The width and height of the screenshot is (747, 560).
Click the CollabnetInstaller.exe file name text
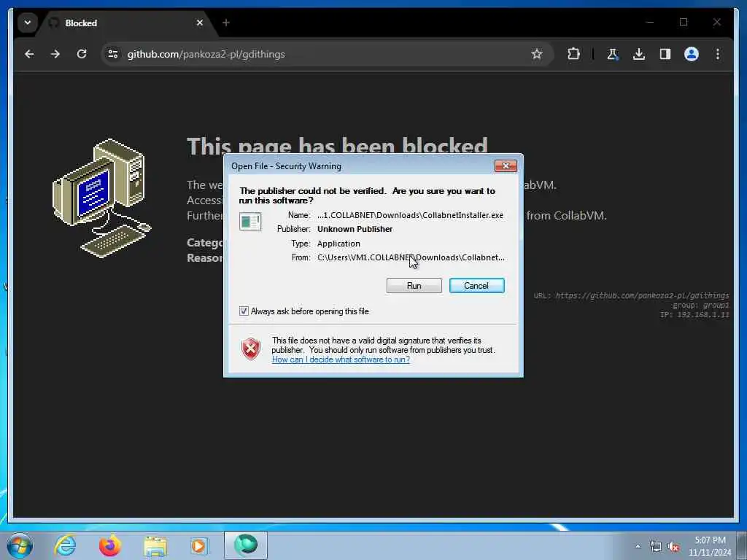(x=410, y=215)
